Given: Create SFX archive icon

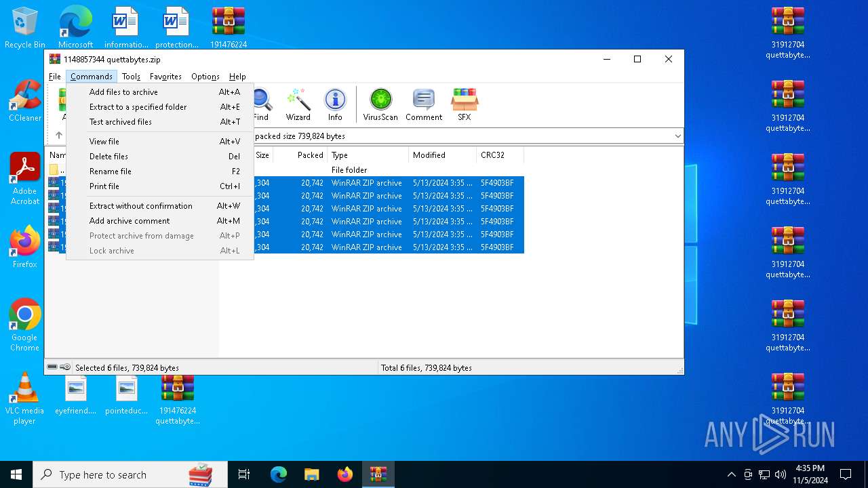Looking at the screenshot, I should pos(464,104).
